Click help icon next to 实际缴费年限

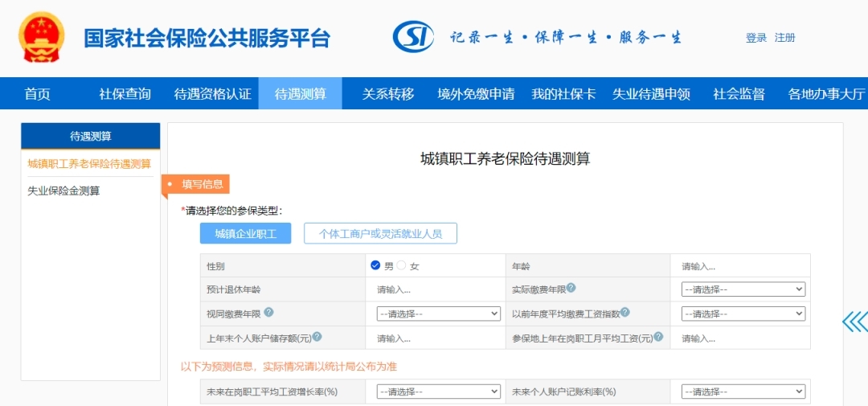click(x=571, y=289)
